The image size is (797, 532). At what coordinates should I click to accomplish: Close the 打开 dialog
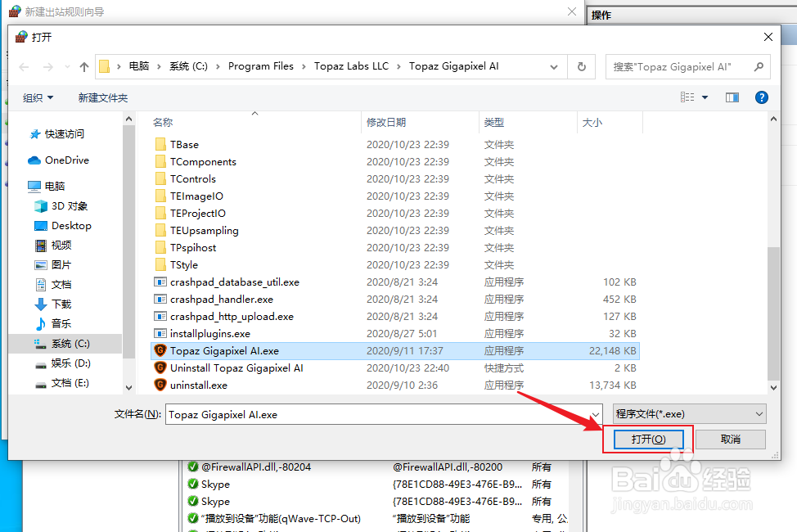tap(768, 37)
